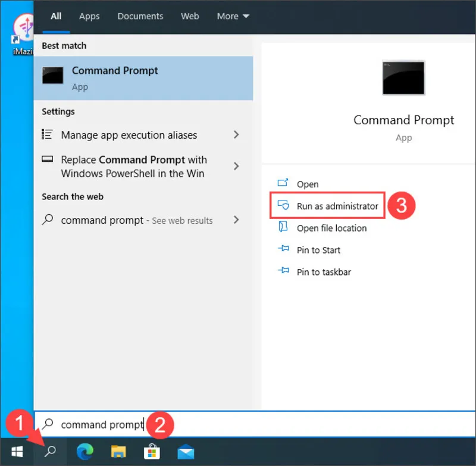This screenshot has width=476, height=466.
Task: Expand Manage app execution aliases chevron
Action: (236, 135)
